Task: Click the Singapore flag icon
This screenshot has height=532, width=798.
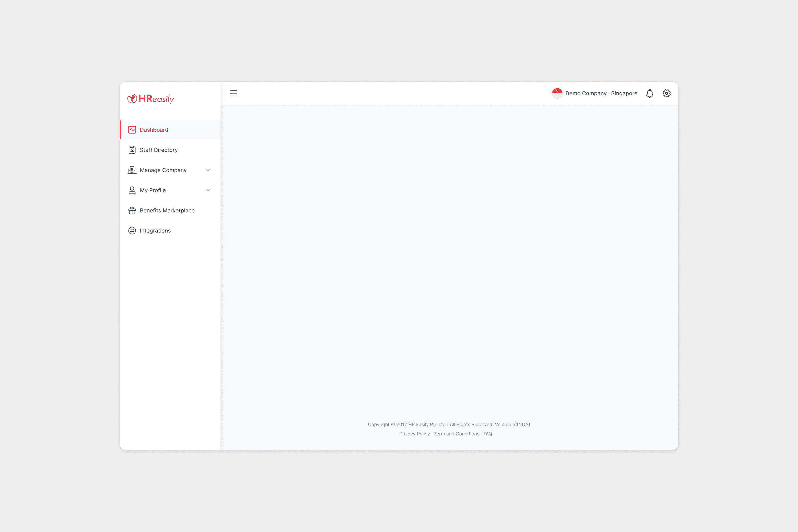Action: pyautogui.click(x=557, y=93)
